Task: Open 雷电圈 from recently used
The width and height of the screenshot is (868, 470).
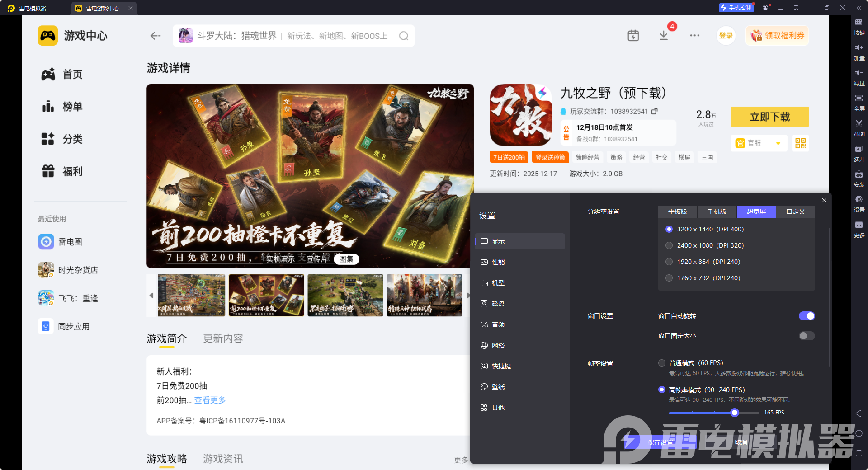Action: pyautogui.click(x=60, y=242)
